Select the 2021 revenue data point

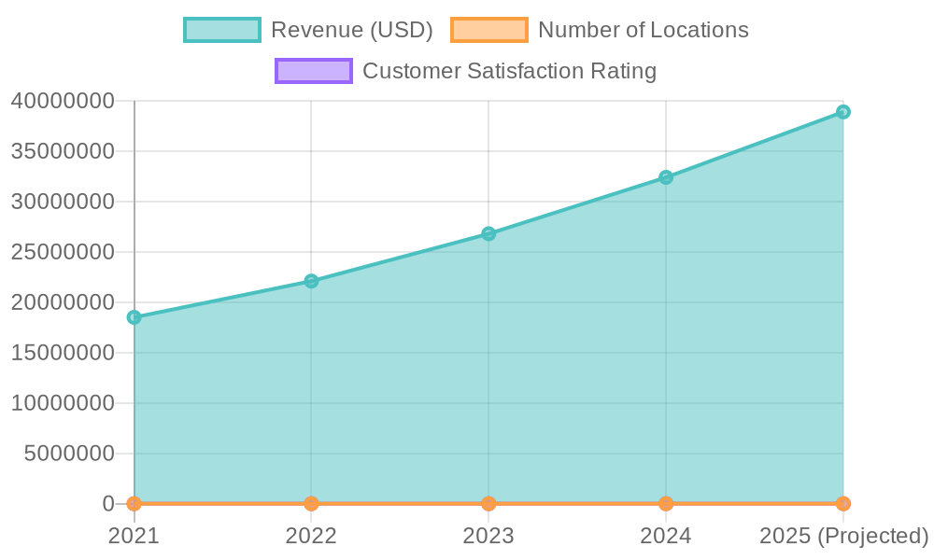(134, 317)
